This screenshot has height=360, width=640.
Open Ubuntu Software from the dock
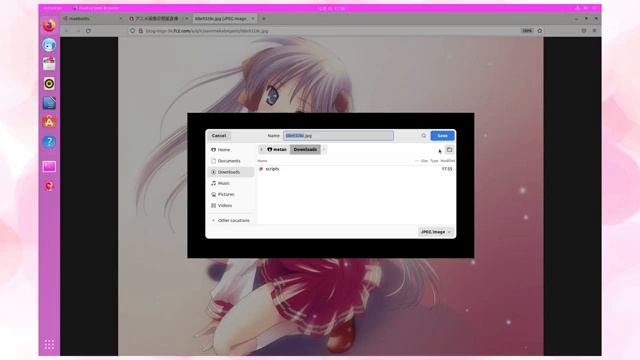coord(49,122)
